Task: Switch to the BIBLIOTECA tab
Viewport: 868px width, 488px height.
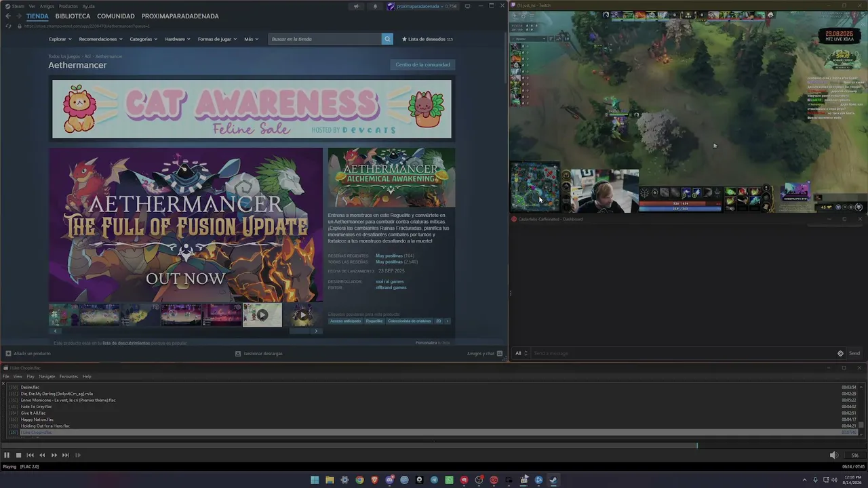Action: click(x=73, y=16)
